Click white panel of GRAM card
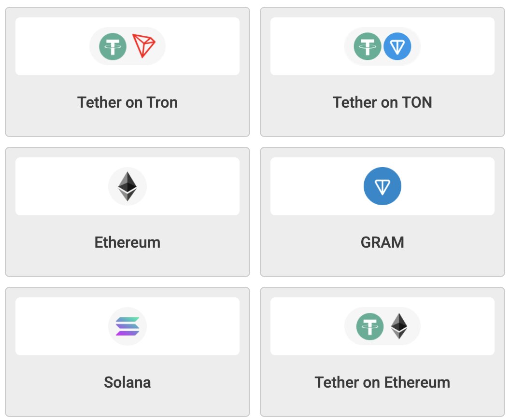 click(382, 186)
